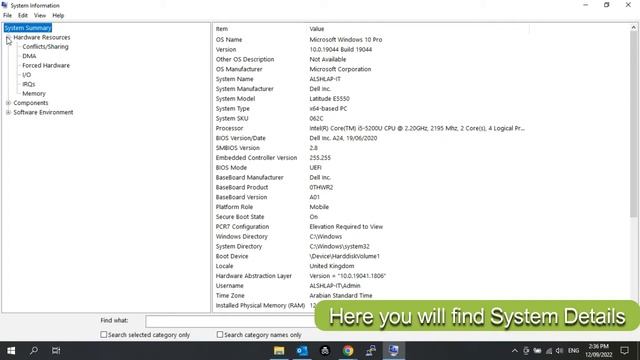Viewport: 640px width, 360px height.
Task: Open the network connection app in taskbar
Action: 371,351
